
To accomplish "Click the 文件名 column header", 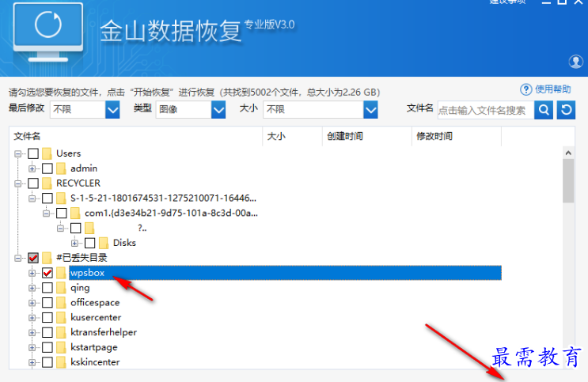I will click(135, 137).
